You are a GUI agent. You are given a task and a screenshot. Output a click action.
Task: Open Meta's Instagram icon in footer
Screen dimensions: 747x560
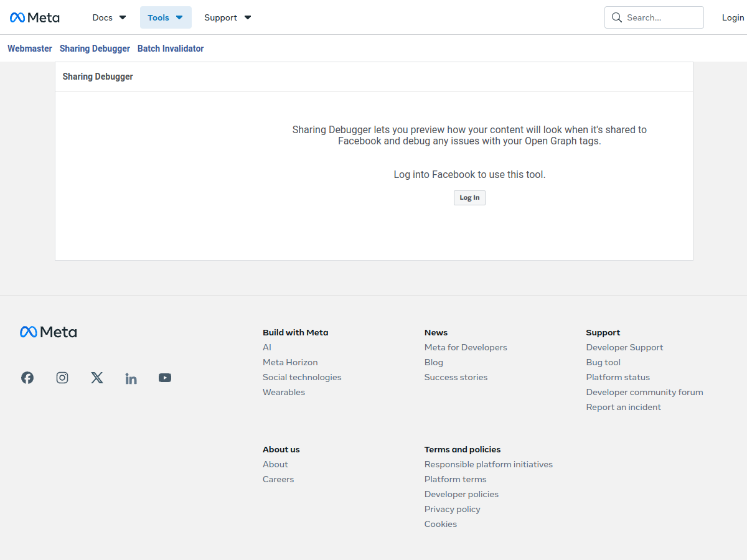tap(62, 378)
